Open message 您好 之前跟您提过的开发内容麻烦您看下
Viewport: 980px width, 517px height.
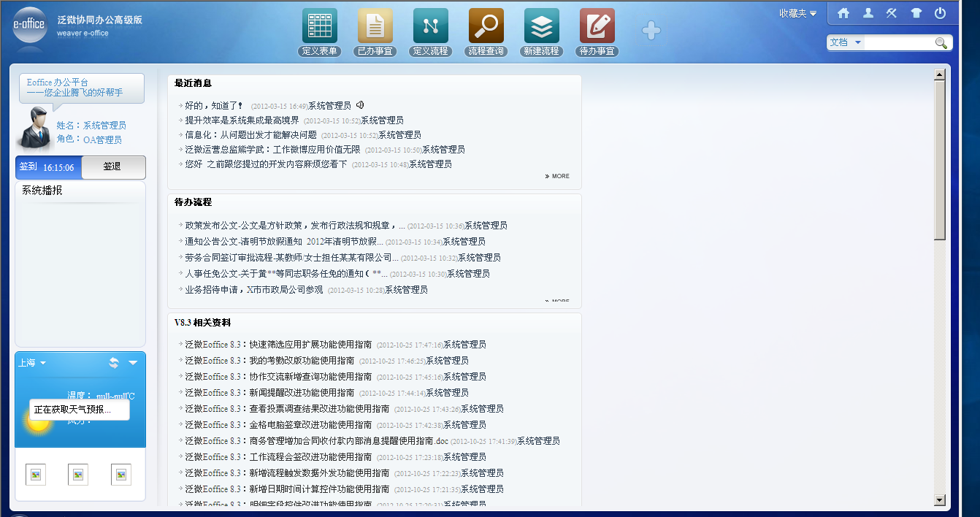(266, 164)
